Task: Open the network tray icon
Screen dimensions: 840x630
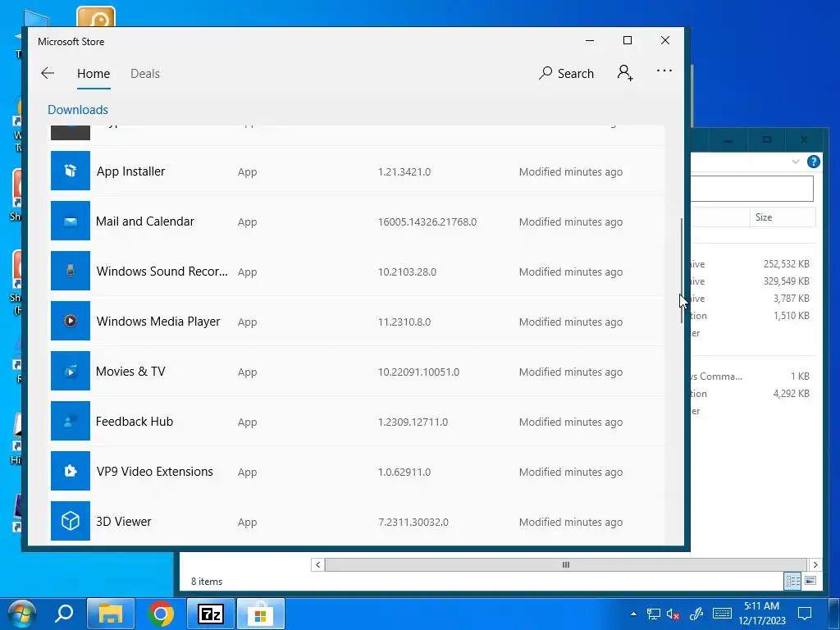Action: (653, 614)
